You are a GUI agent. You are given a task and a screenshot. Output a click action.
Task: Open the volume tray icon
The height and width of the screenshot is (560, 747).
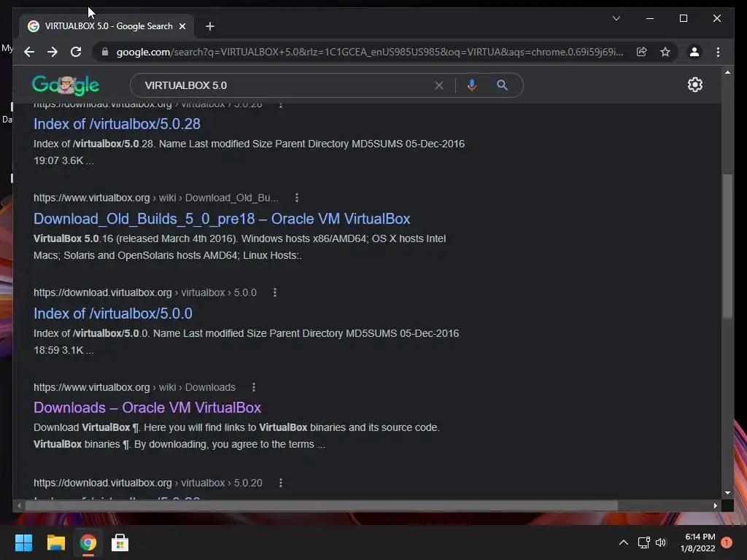point(661,542)
